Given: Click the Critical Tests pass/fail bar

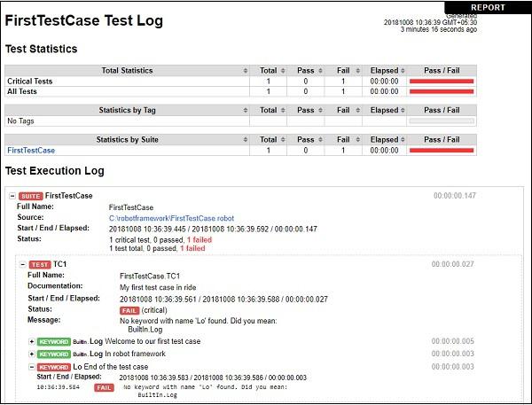Looking at the screenshot, I should point(442,81).
